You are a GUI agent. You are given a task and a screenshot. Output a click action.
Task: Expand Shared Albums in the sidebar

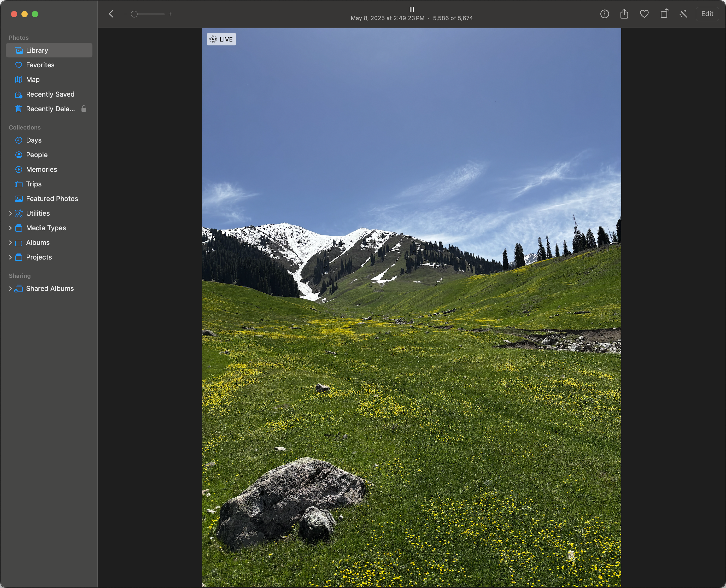10,289
